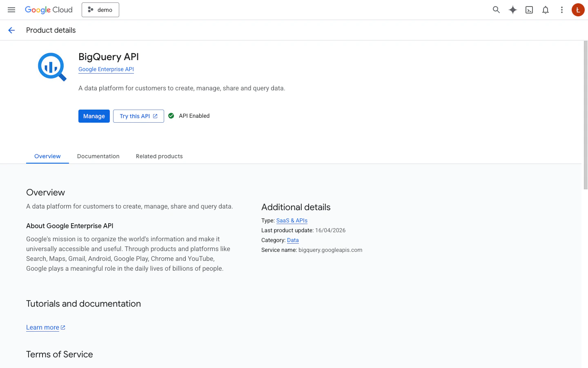Image resolution: width=588 pixels, height=368 pixels.
Task: Launch the Gemini AI assistant sparkle icon
Action: (x=513, y=10)
